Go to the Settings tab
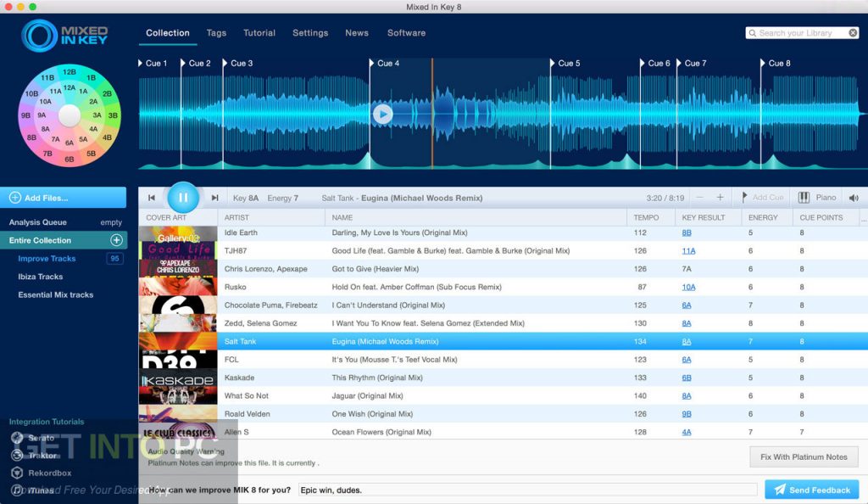Image resolution: width=868 pixels, height=504 pixels. pos(310,33)
